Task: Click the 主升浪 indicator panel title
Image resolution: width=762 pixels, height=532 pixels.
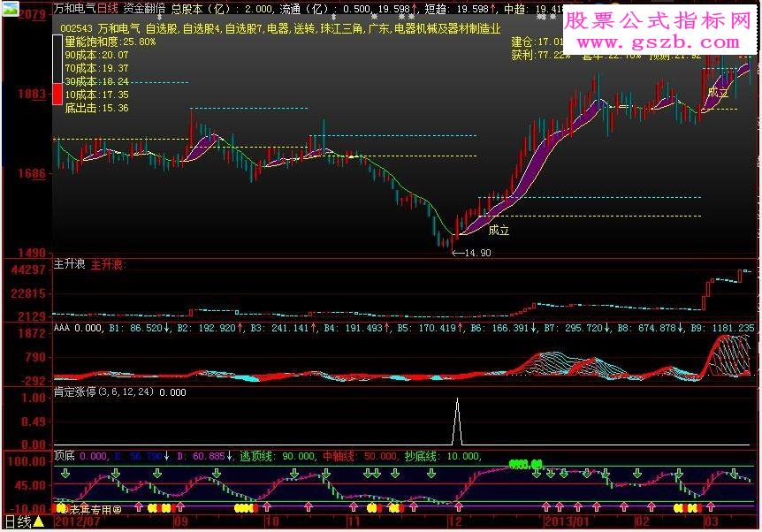Action: [69, 264]
